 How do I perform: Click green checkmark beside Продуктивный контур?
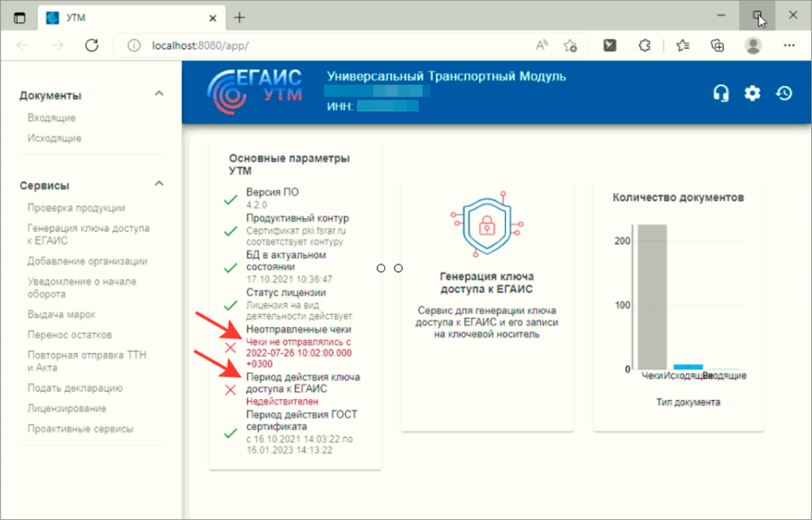(x=231, y=231)
